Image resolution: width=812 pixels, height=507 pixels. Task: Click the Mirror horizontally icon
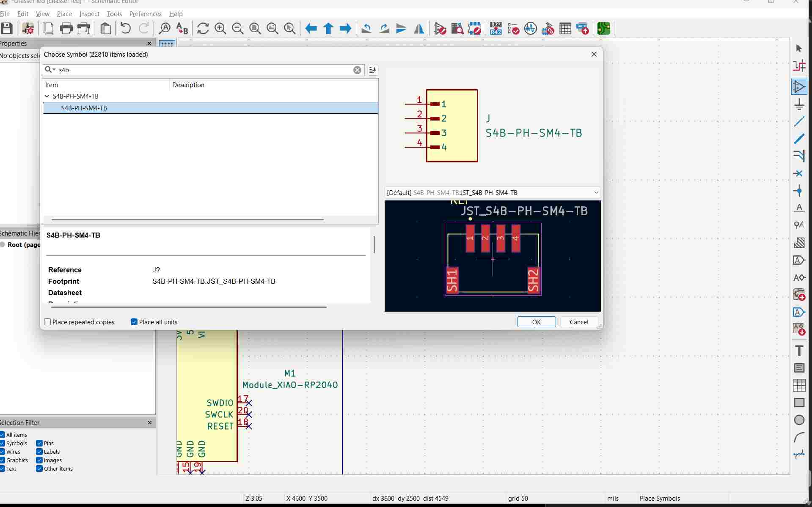pyautogui.click(x=418, y=29)
